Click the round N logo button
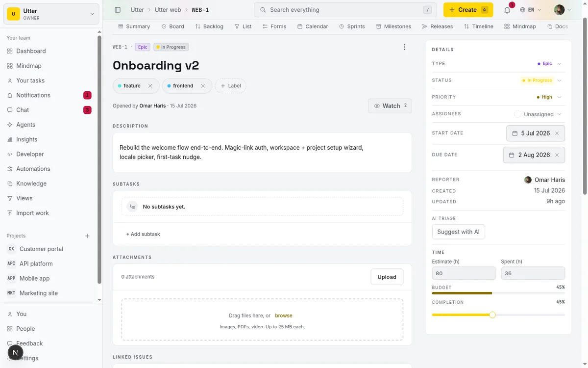The height and width of the screenshot is (368, 588). coord(16,352)
